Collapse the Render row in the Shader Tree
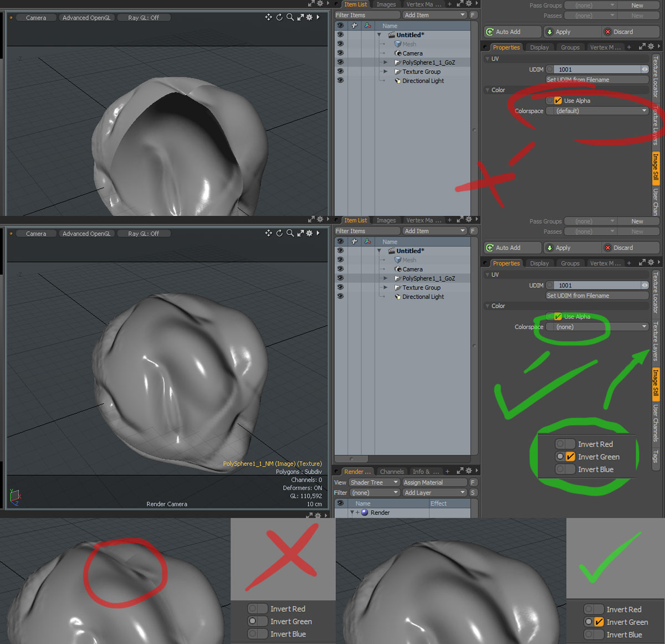This screenshot has width=665, height=644. 352,513
